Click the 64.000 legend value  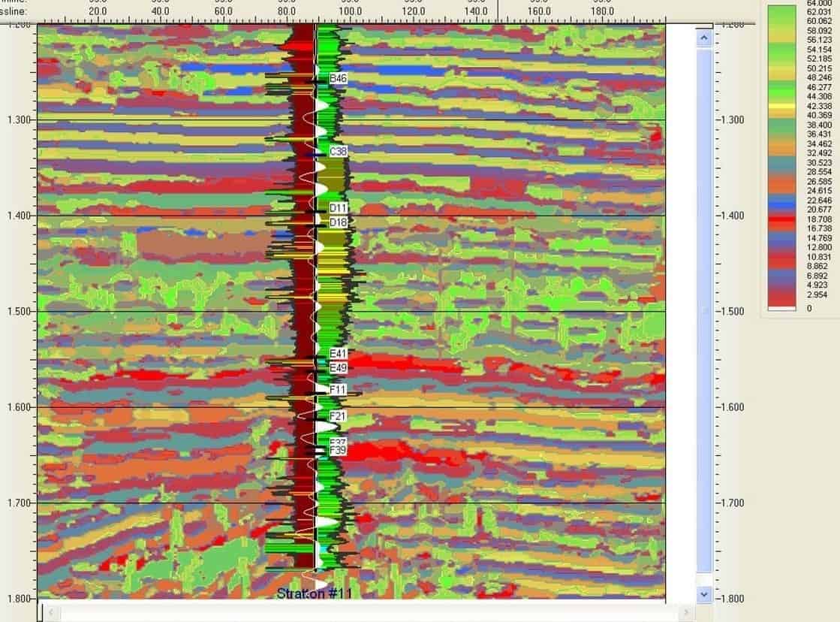(819, 3)
